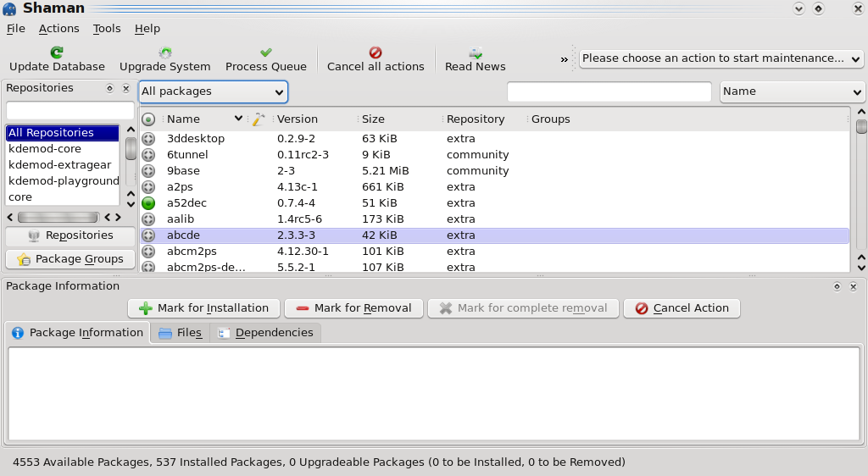Toggle status icon for abcde package
This screenshot has height=476, width=868.
pyautogui.click(x=148, y=235)
